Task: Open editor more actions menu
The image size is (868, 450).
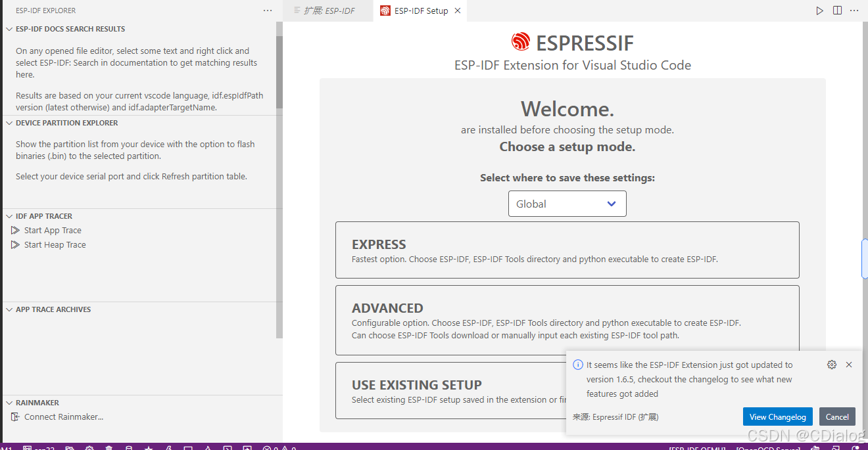Action: coord(854,11)
